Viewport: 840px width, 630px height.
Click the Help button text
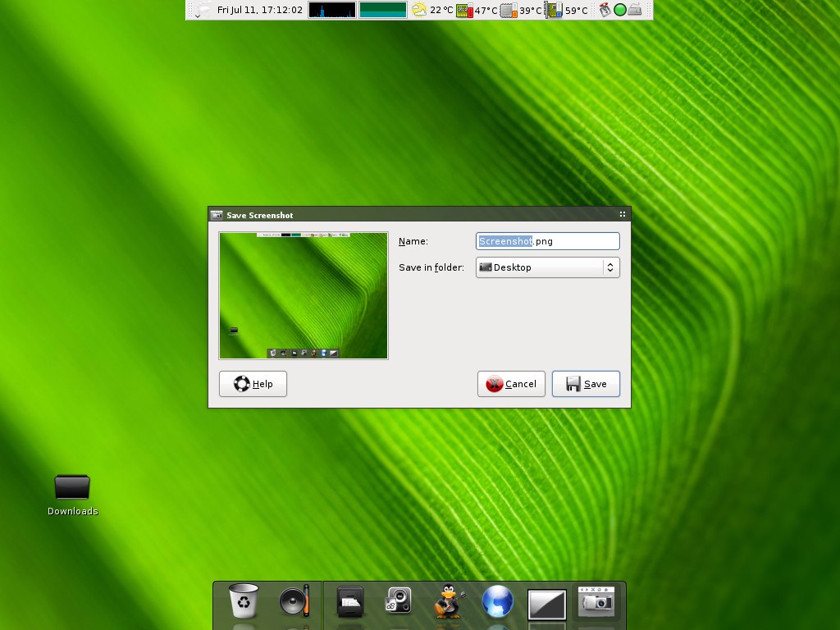[262, 384]
